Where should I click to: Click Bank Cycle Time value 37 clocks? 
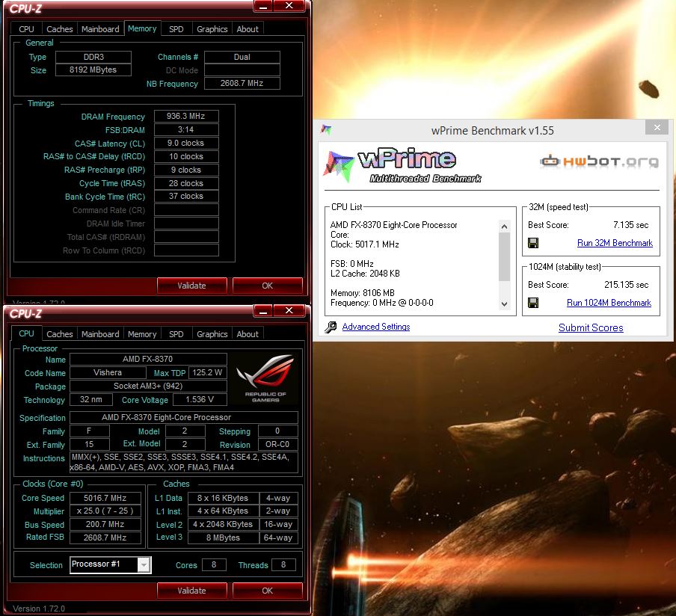186,196
